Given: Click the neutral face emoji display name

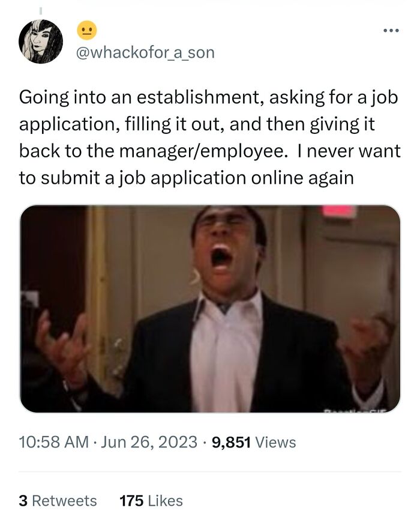Looking at the screenshot, I should [x=86, y=30].
